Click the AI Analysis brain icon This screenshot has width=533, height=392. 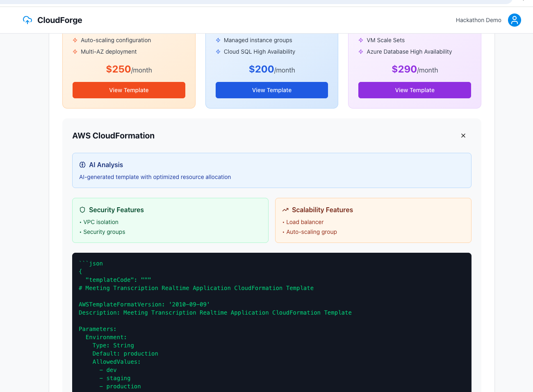82,165
